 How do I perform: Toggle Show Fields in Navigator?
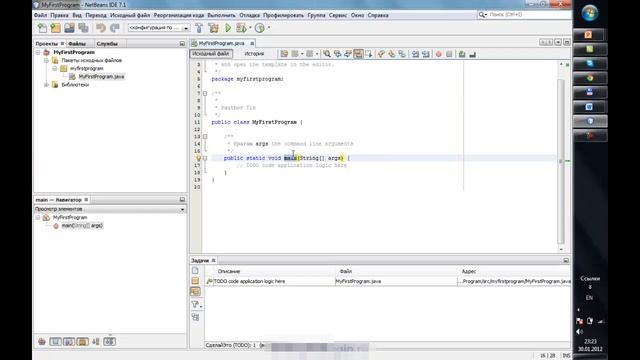click(x=56, y=341)
